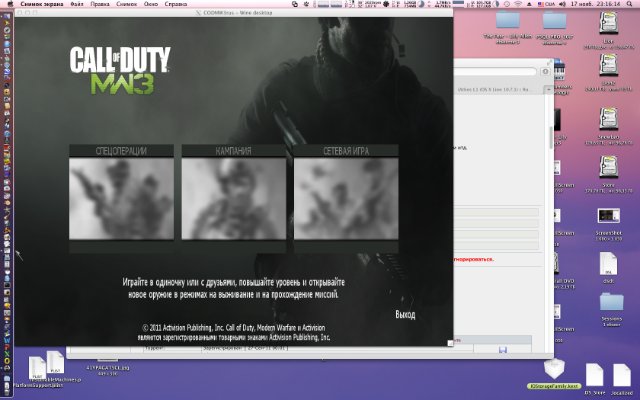640x400 pixels.
Task: Open the Снимок экрана application menu
Action: pyautogui.click(x=42, y=4)
